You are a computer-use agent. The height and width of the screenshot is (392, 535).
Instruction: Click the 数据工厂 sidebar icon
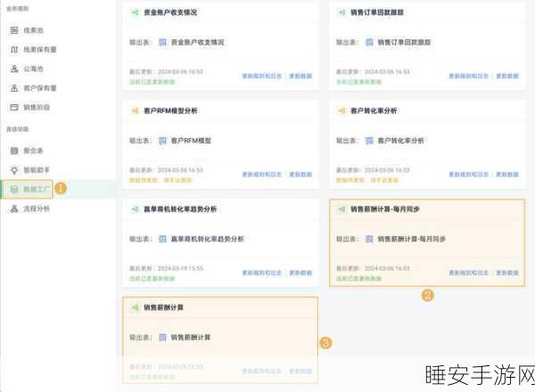click(x=14, y=189)
